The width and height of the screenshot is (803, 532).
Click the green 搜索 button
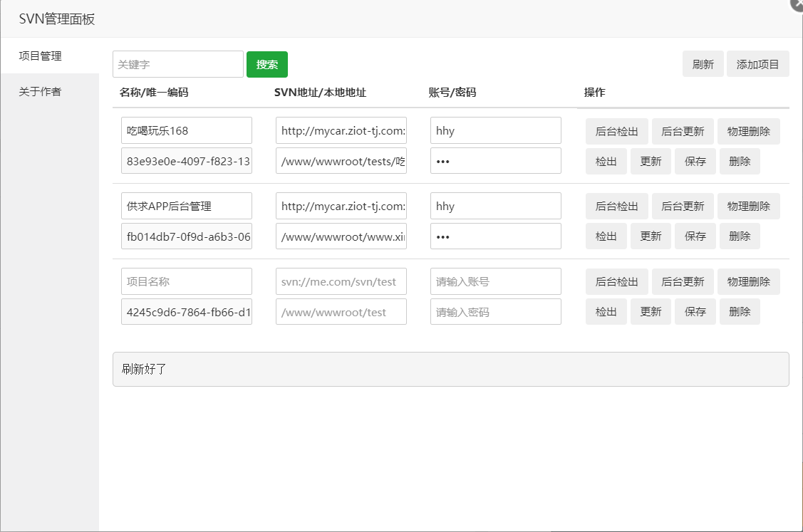tap(266, 65)
